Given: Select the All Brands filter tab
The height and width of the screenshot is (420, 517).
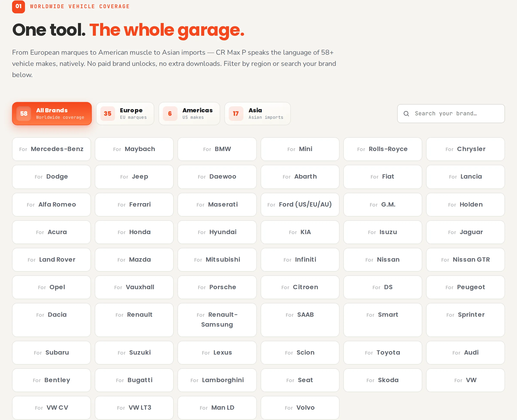Looking at the screenshot, I should pyautogui.click(x=52, y=113).
